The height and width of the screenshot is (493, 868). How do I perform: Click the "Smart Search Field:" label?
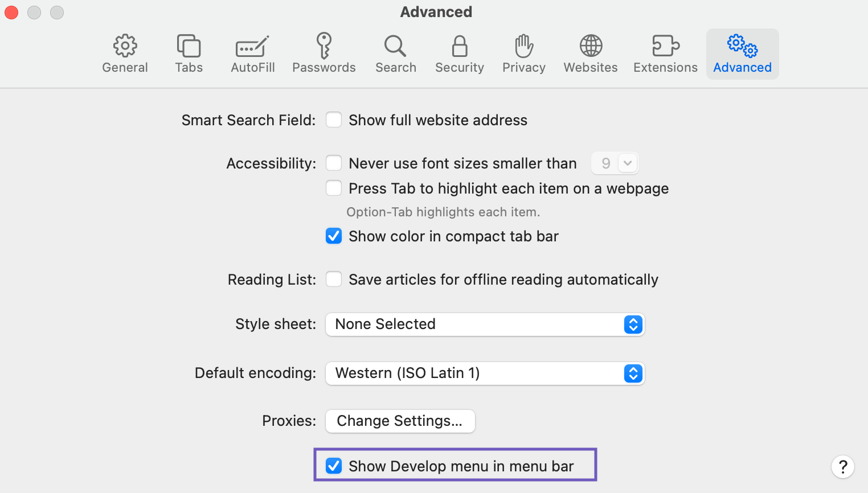(x=248, y=120)
